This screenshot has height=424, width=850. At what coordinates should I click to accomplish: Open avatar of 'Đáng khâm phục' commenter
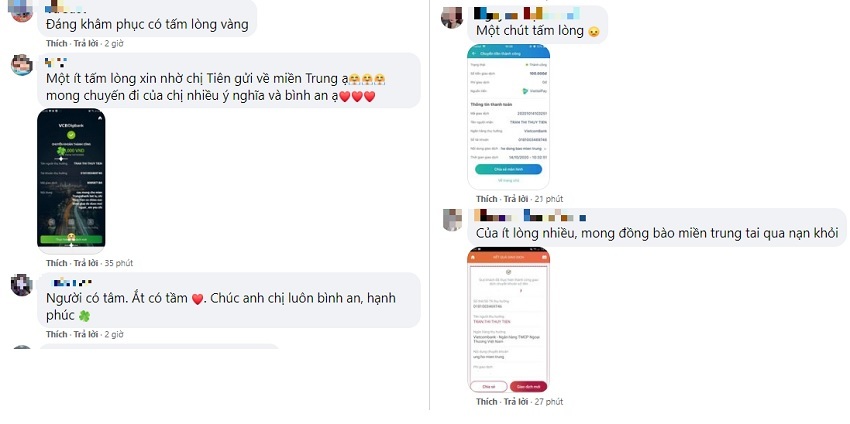click(x=22, y=11)
